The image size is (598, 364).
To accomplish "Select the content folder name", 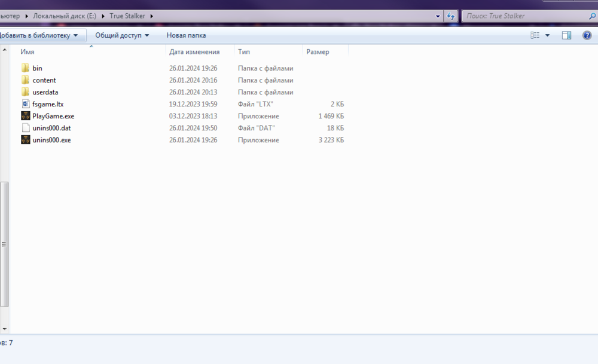I will coord(44,80).
